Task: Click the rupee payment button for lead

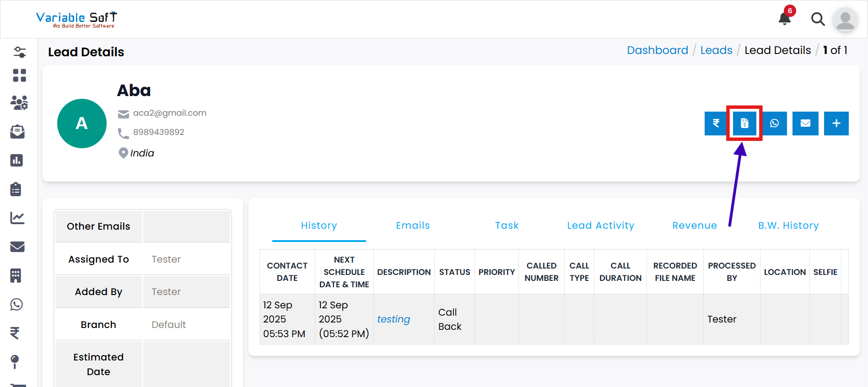Action: click(x=716, y=123)
